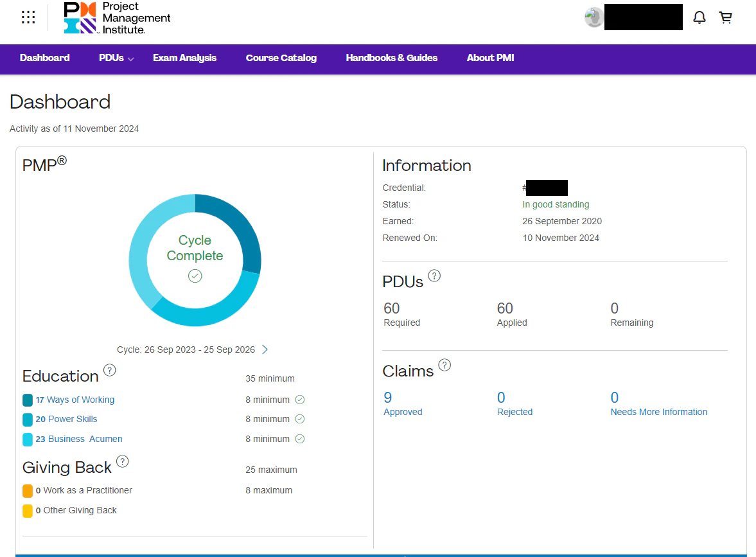
Task: Expand the PDUs nav dropdown
Action: (116, 58)
